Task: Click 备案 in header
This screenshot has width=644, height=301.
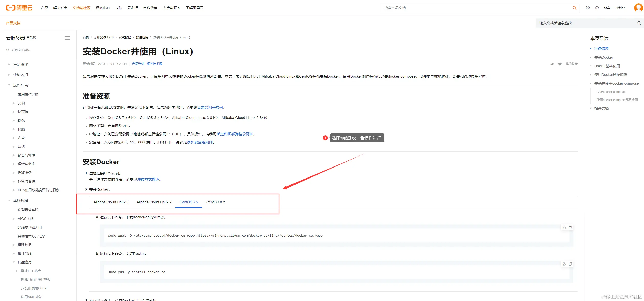Action: 607,8
